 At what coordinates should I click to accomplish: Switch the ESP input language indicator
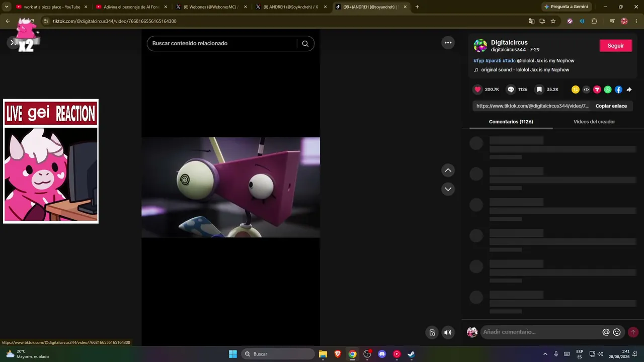coord(580,354)
